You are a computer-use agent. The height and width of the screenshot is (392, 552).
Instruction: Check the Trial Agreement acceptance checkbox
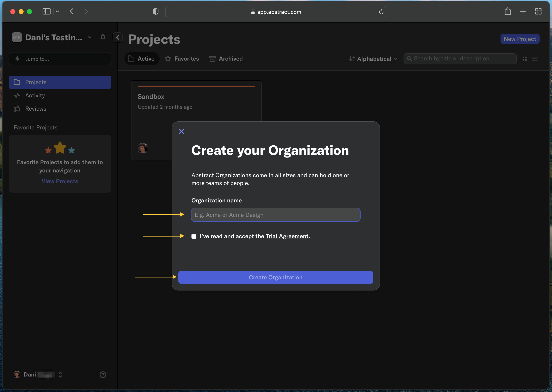pyautogui.click(x=194, y=236)
